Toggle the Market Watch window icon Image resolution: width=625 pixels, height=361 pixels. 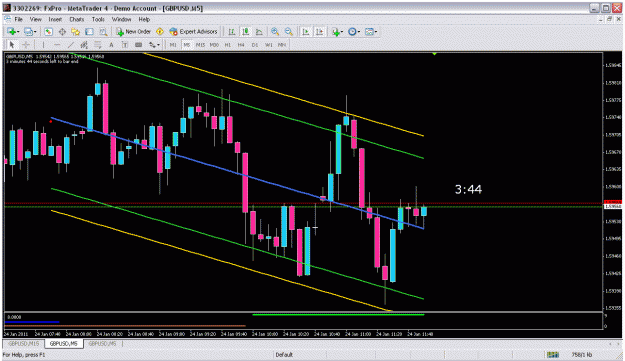pos(48,31)
